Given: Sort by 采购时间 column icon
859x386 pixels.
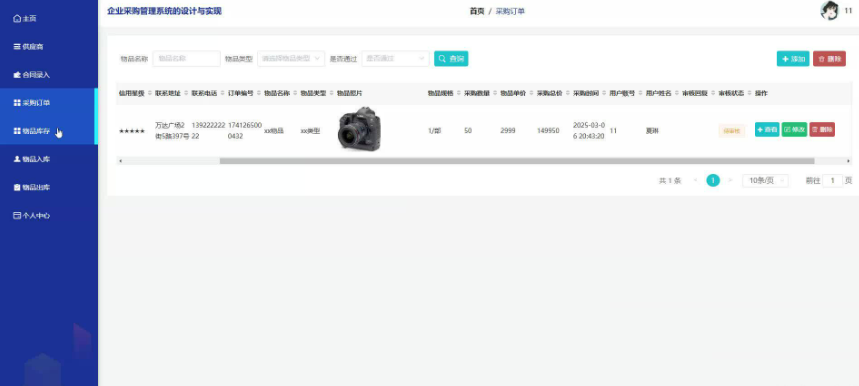Looking at the screenshot, I should coord(604,93).
